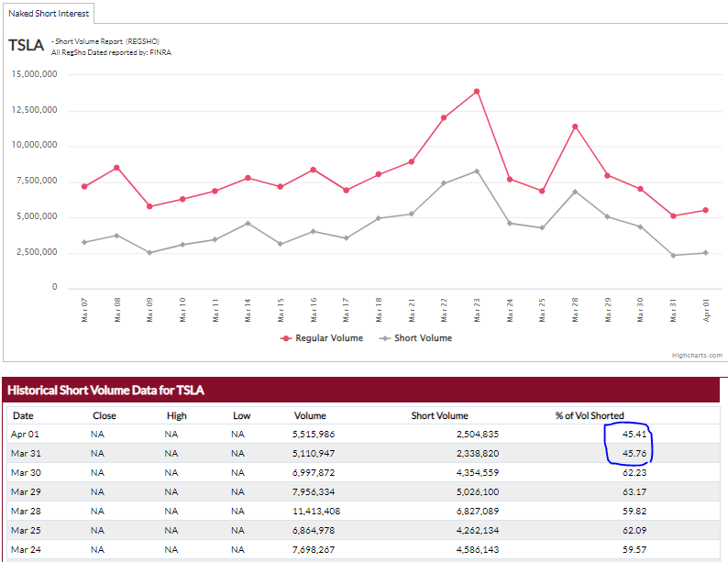Select the Mar 31 Short Volume data point
This screenshot has width=728, height=562.
coord(673,255)
